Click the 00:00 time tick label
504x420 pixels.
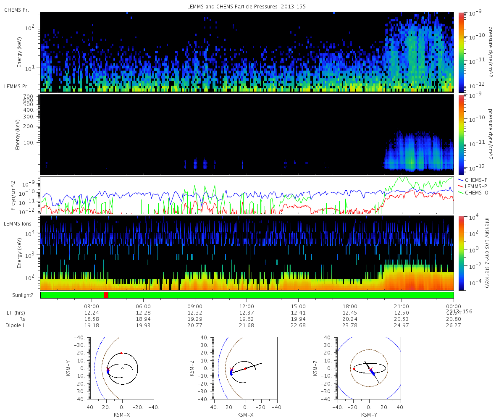pos(454,306)
